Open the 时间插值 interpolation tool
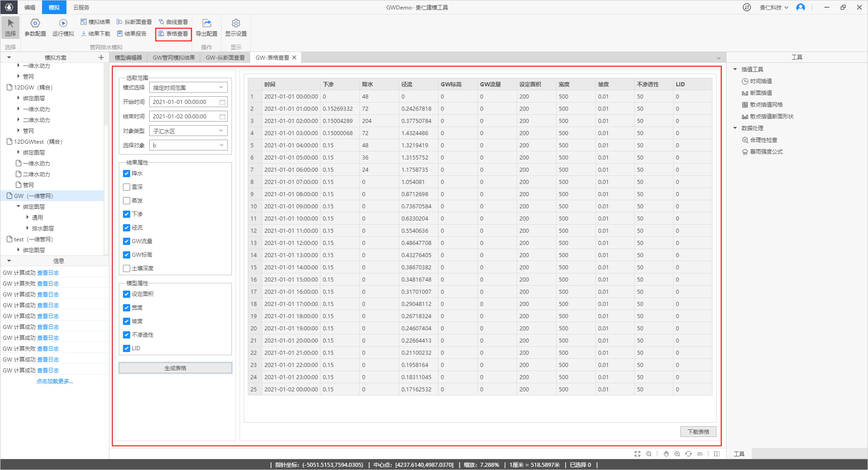 pos(760,81)
